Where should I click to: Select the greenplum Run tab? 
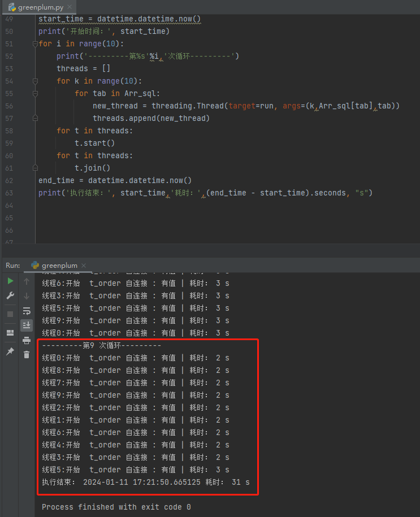point(59,266)
